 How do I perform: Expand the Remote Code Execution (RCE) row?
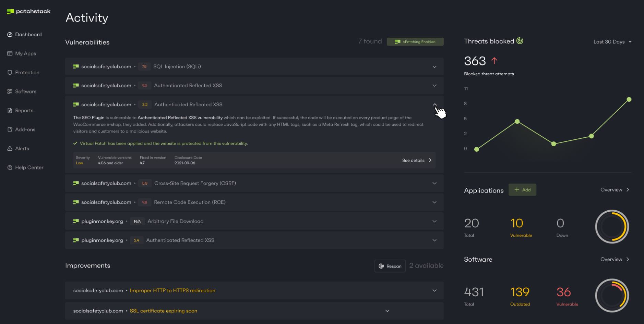(x=434, y=202)
